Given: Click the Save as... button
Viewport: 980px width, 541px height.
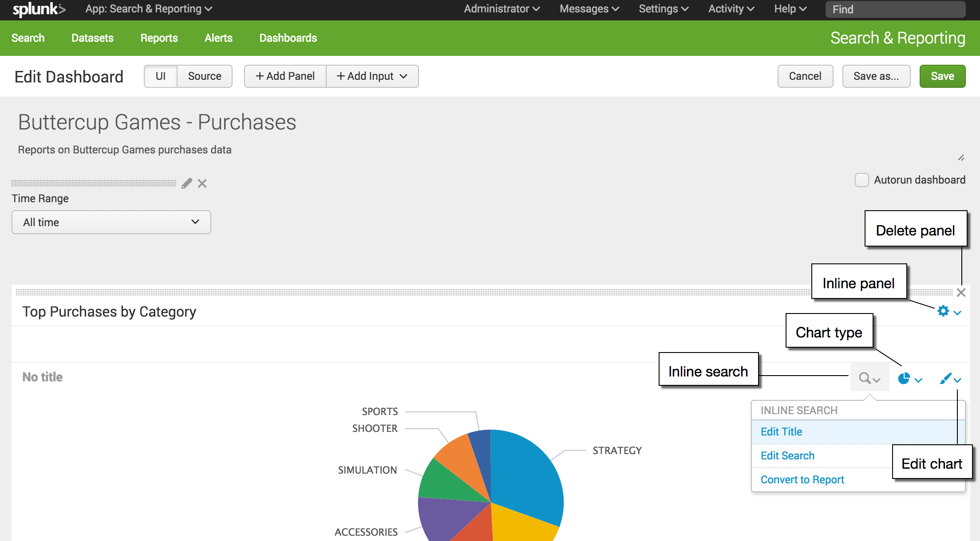Looking at the screenshot, I should tap(876, 76).
